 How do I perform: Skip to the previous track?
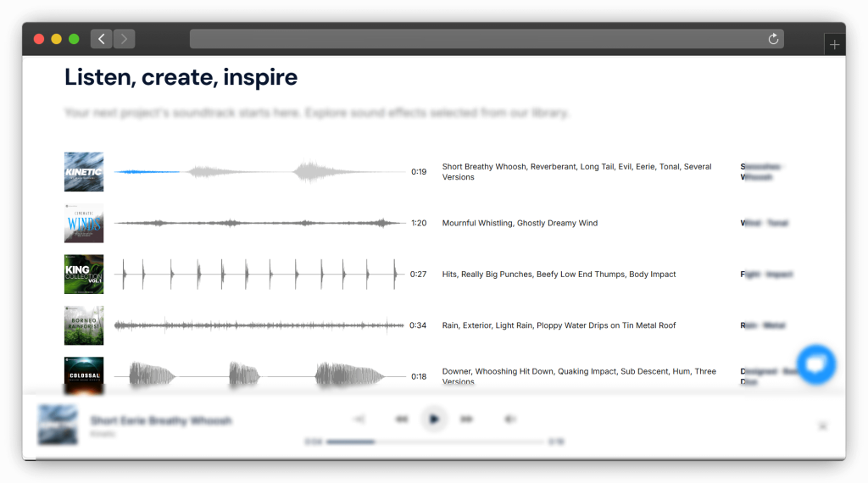click(x=402, y=419)
